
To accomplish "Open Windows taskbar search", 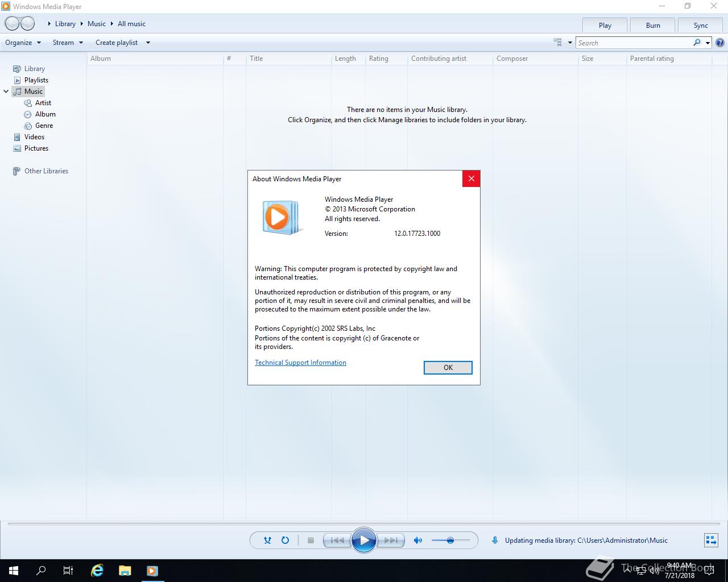I will 41,571.
